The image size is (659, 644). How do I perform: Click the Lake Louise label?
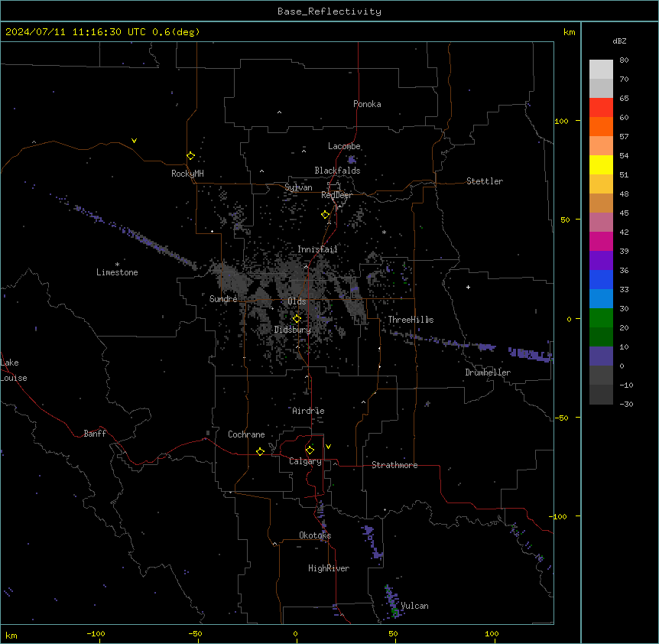(x=14, y=370)
